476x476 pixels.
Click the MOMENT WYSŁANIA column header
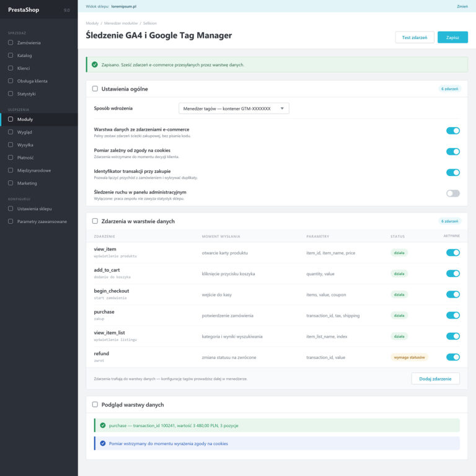click(x=221, y=236)
